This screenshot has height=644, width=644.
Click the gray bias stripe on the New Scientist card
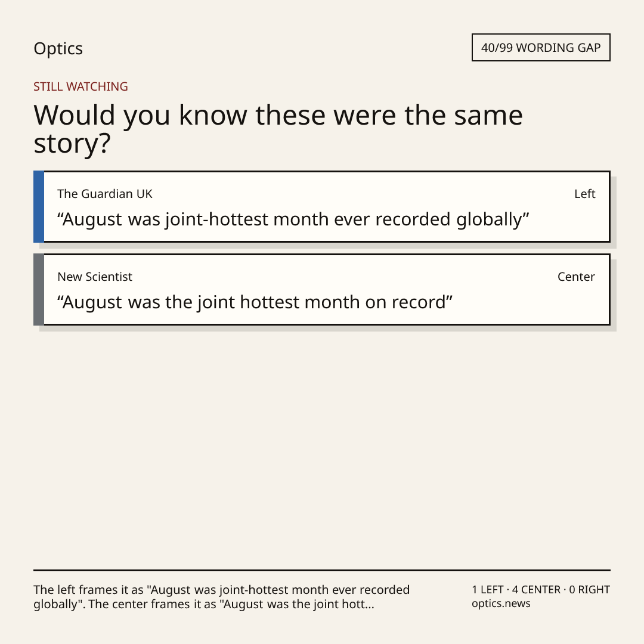[x=39, y=290]
